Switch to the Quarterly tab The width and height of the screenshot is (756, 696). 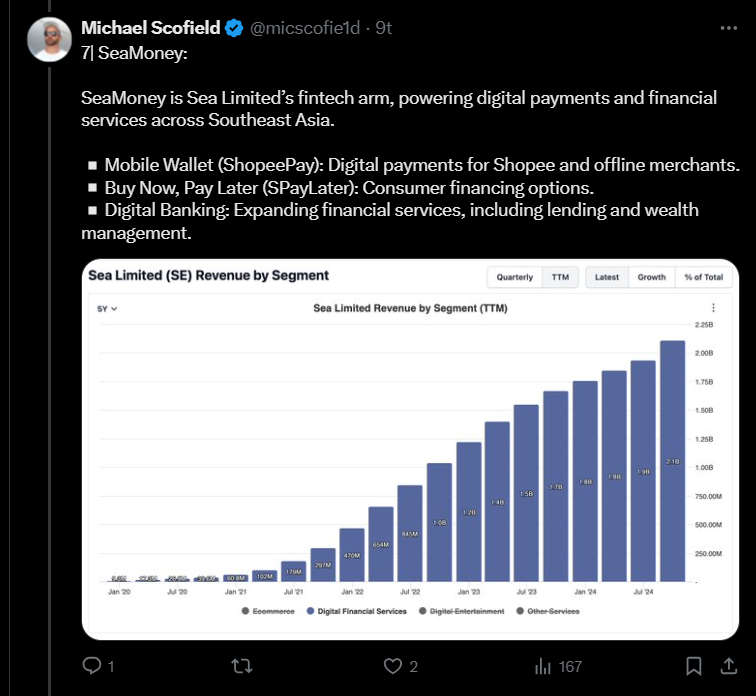pyautogui.click(x=515, y=277)
